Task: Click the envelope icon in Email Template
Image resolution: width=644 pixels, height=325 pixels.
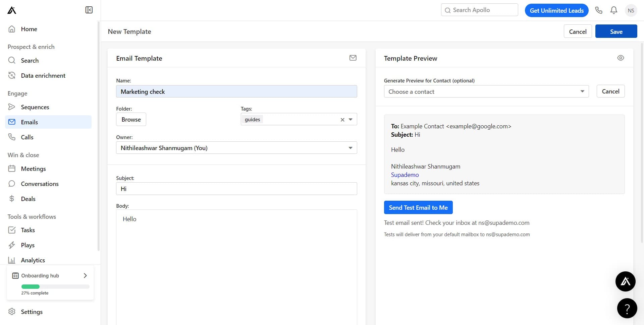Action: pos(353,58)
